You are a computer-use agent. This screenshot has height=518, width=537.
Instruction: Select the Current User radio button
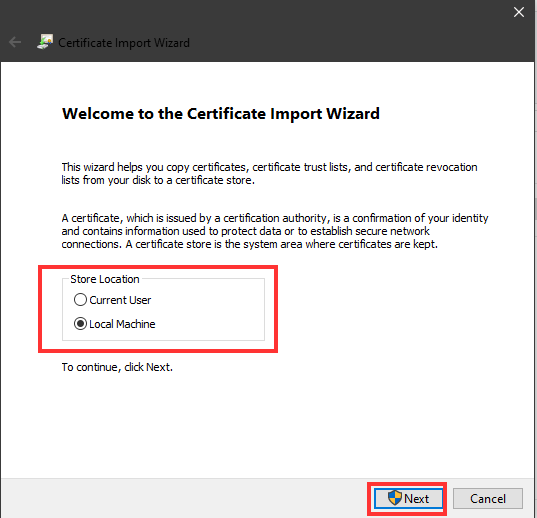tap(80, 300)
